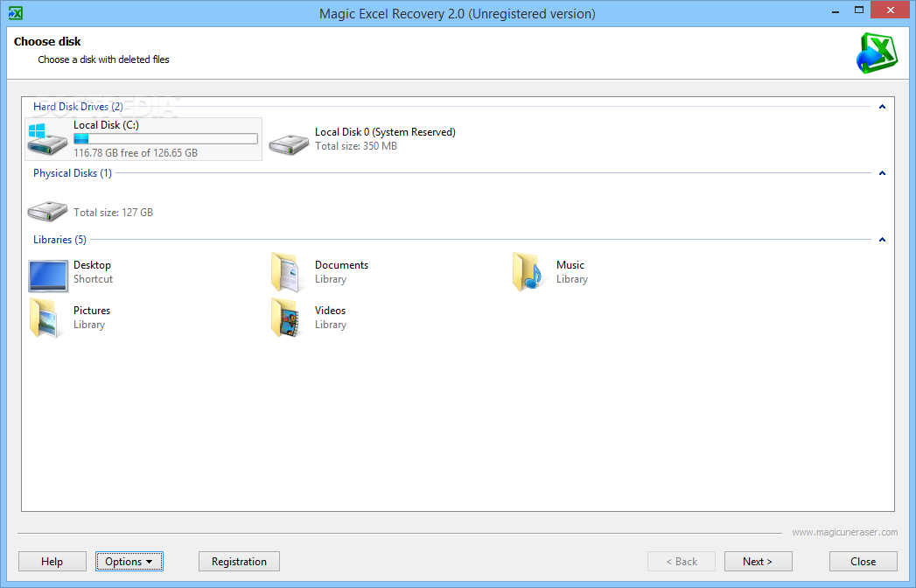Minimize the Magic Excel Recovery window
The height and width of the screenshot is (588, 916).
pos(836,10)
